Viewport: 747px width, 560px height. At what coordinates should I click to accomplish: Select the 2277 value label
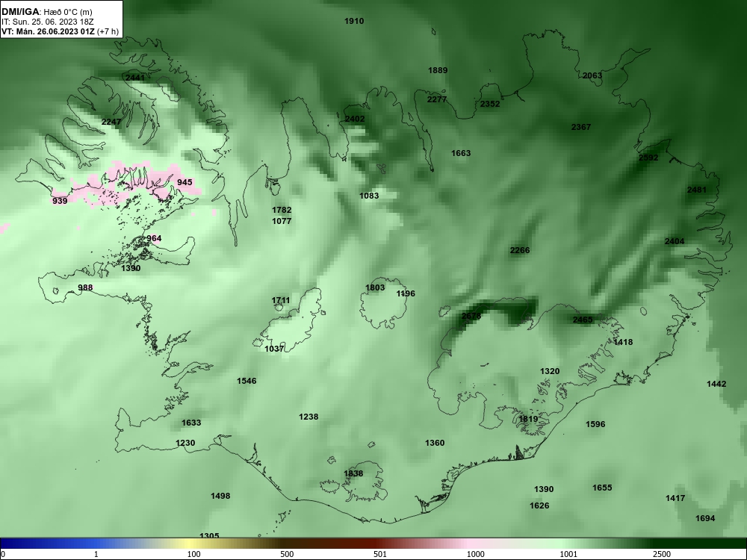click(437, 99)
